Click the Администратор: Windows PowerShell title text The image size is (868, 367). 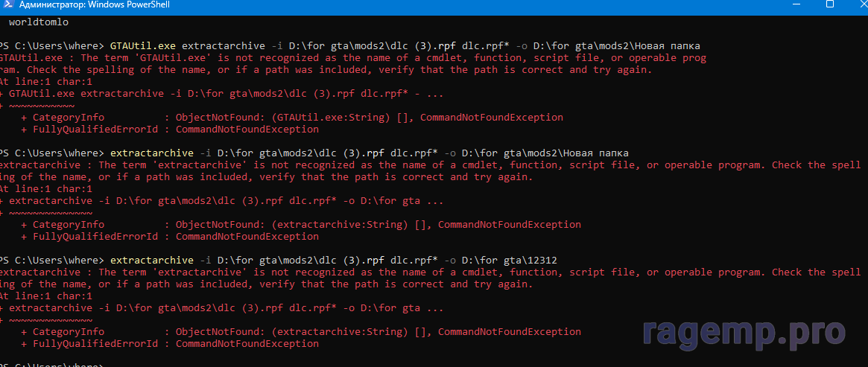tap(85, 6)
